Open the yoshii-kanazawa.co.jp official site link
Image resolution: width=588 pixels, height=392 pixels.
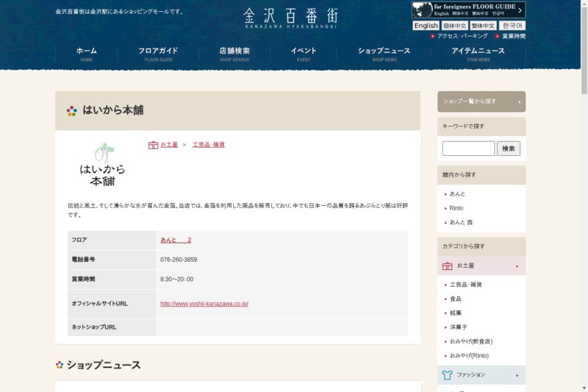pyautogui.click(x=204, y=304)
